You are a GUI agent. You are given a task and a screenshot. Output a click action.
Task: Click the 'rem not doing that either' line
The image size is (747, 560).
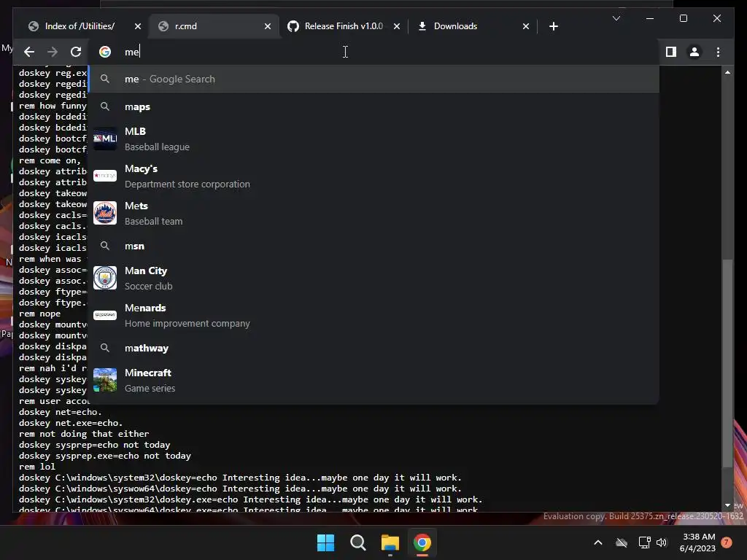(84, 434)
